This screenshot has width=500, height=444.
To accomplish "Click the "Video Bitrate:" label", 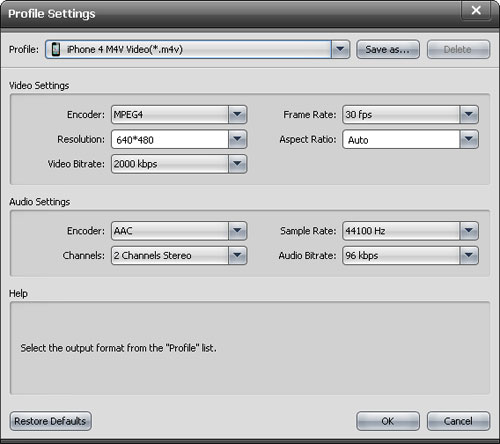I will click(x=76, y=164).
